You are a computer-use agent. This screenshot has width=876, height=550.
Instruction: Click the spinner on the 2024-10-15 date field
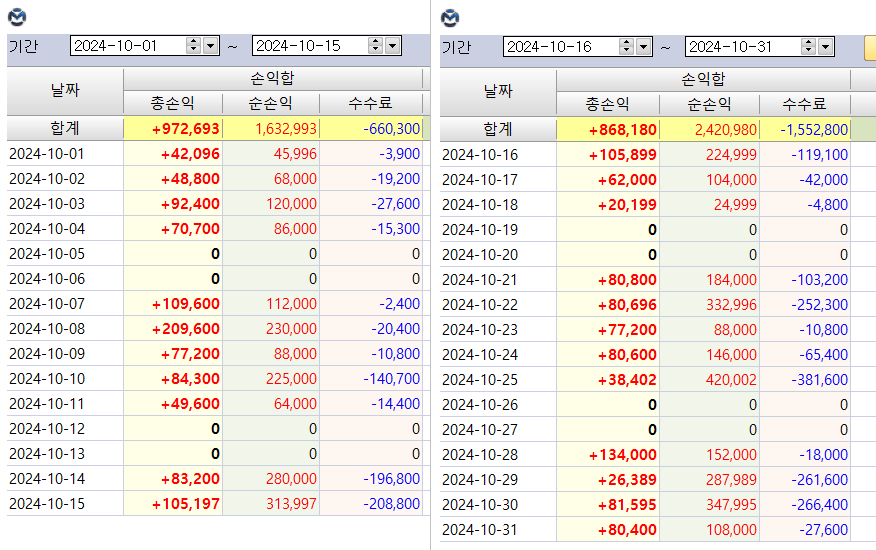[x=375, y=46]
